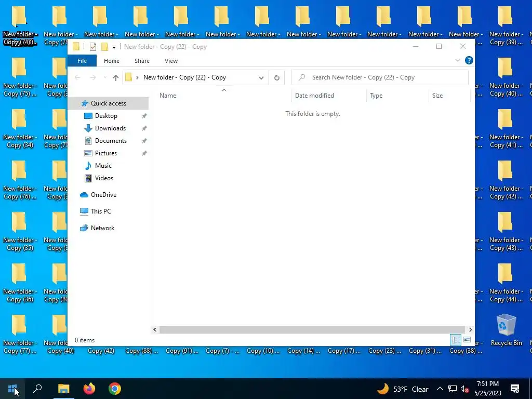Select desktop folder New folder - Copy (39)
Image resolution: width=532 pixels, height=399 pixels.
tap(506, 25)
